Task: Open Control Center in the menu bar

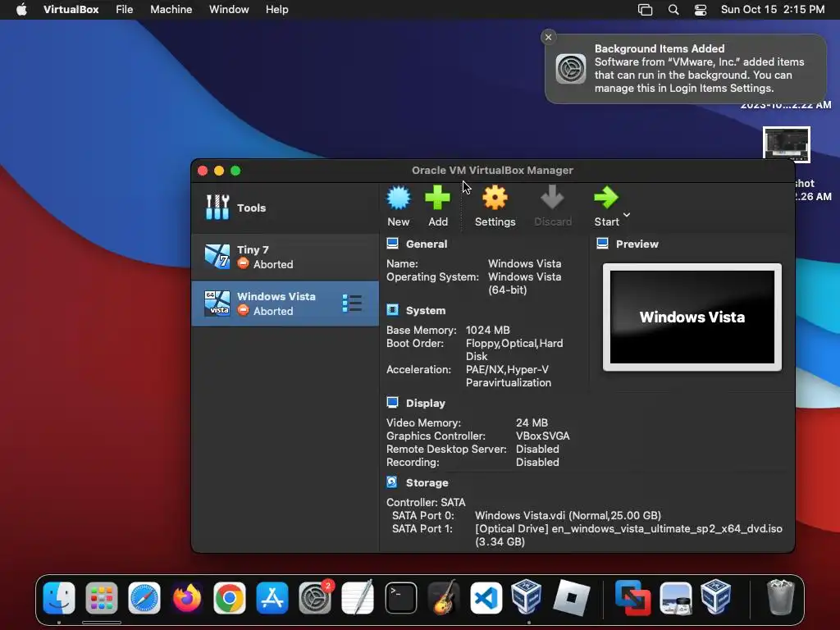Action: 701,10
